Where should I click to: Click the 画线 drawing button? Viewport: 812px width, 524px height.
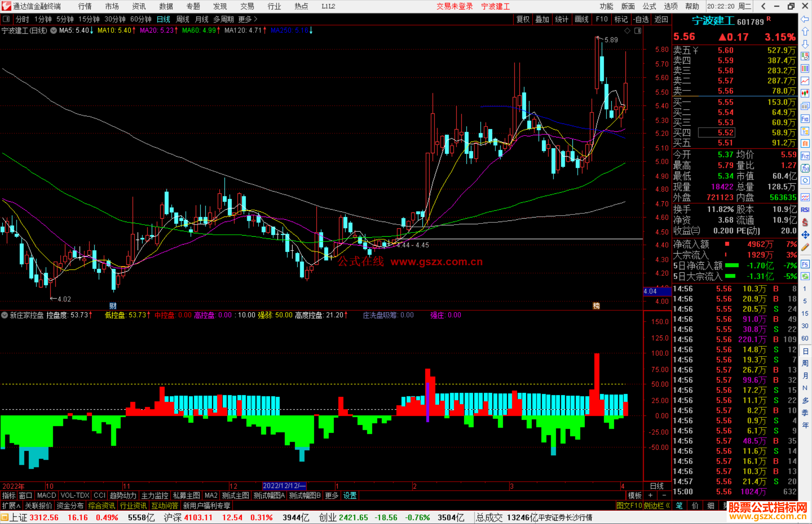tap(582, 19)
